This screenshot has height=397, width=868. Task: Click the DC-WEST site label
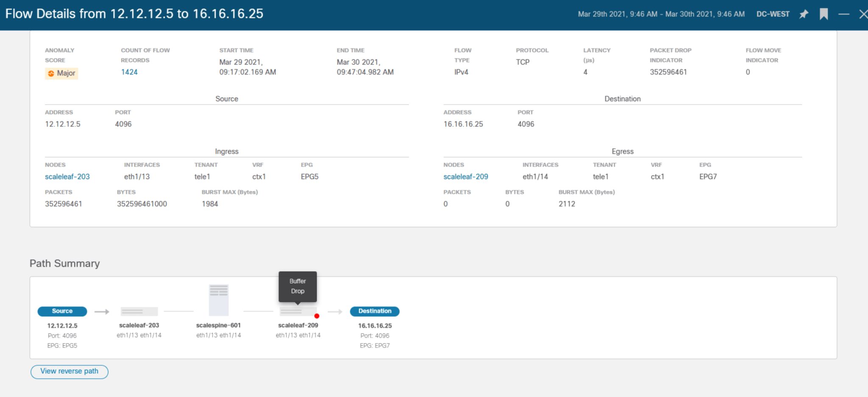tap(773, 14)
